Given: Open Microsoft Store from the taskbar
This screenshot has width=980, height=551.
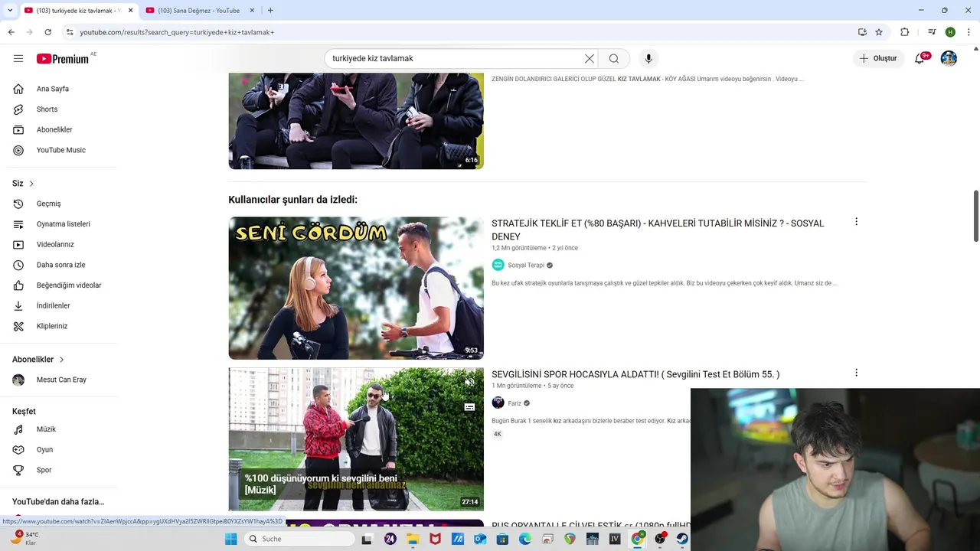Looking at the screenshot, I should click(x=502, y=539).
